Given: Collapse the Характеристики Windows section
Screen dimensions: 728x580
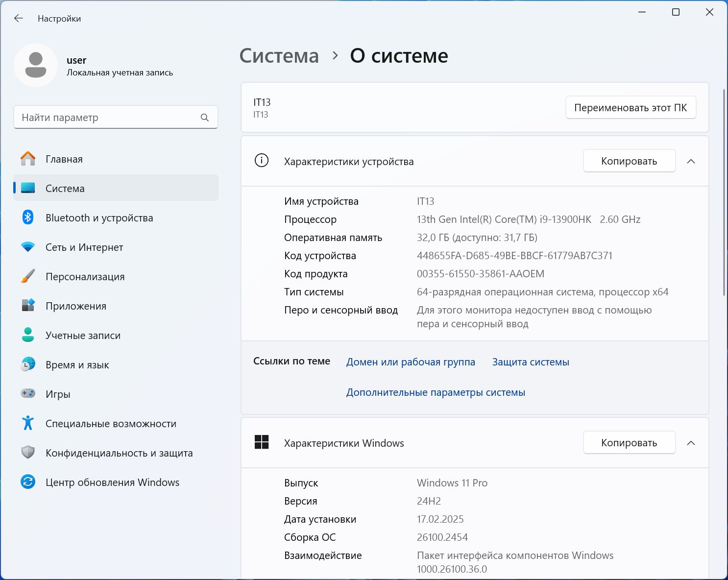Looking at the screenshot, I should [691, 443].
